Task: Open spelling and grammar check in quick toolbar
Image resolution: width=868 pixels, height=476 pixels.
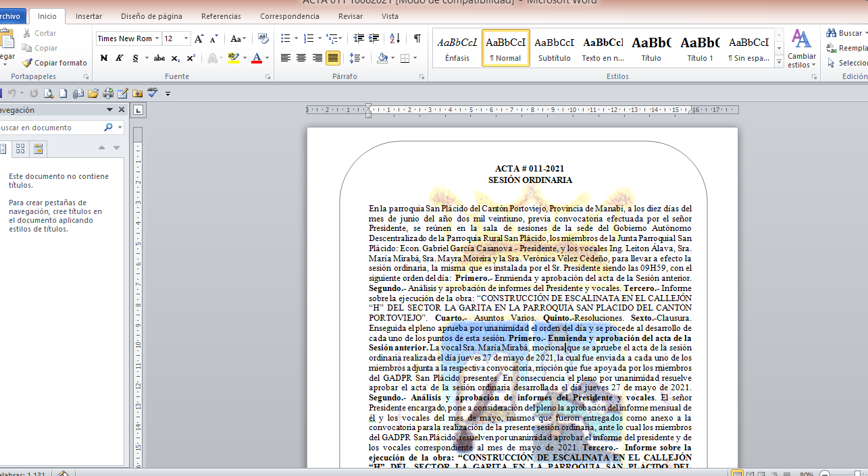Action: click(152, 92)
